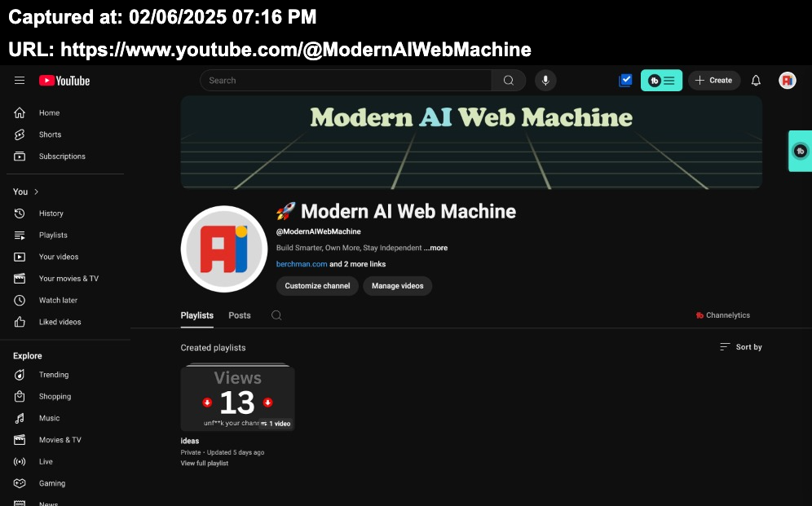
Task: Open the teal TubeBuddy menu button
Action: 661,80
